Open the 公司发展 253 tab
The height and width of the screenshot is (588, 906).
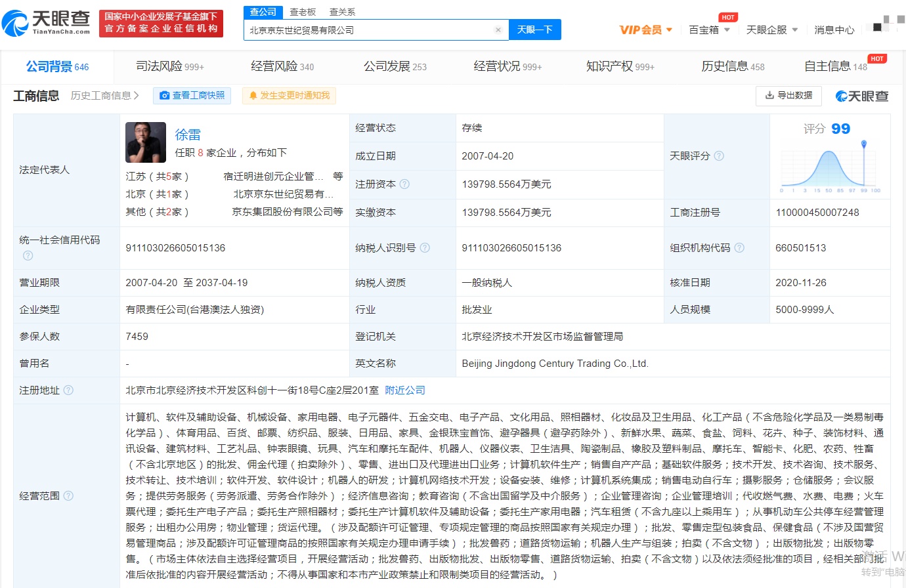tap(395, 67)
